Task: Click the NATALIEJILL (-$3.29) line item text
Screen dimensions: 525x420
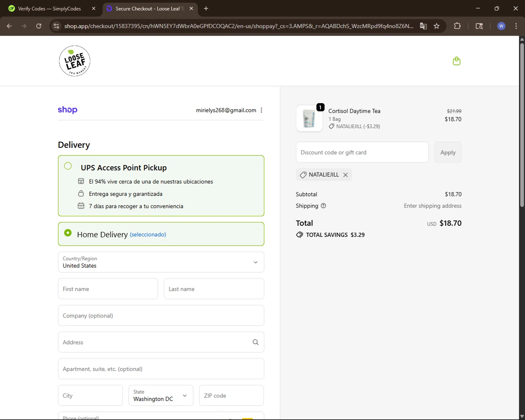Action: click(x=358, y=126)
